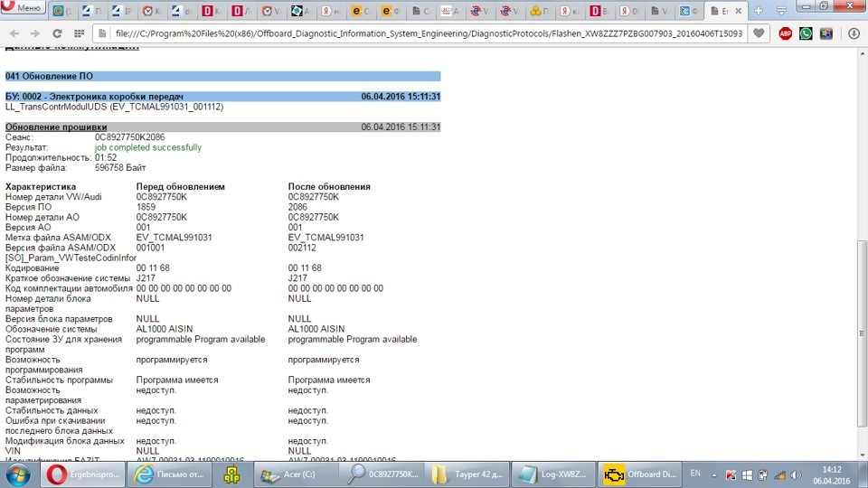Open the Windows Start button
The width and height of the screenshot is (868, 488).
[x=17, y=474]
